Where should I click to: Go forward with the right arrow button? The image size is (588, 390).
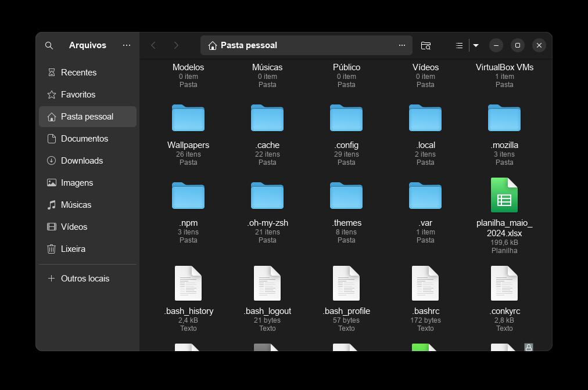point(176,45)
